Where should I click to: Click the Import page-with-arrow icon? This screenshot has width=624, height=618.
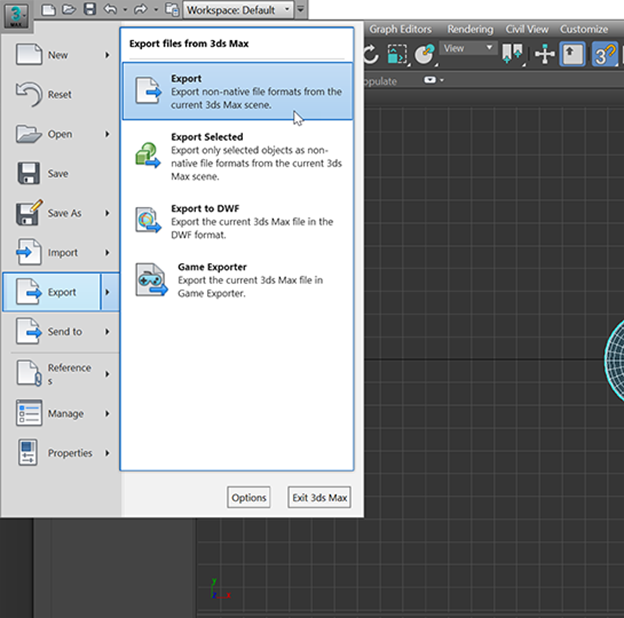tap(29, 252)
